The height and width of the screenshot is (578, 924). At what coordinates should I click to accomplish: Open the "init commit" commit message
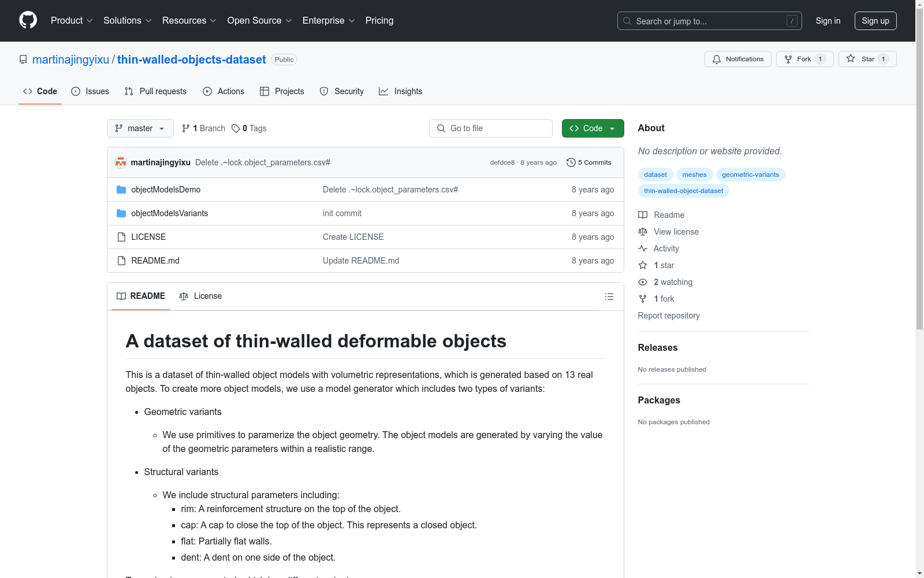tap(342, 213)
